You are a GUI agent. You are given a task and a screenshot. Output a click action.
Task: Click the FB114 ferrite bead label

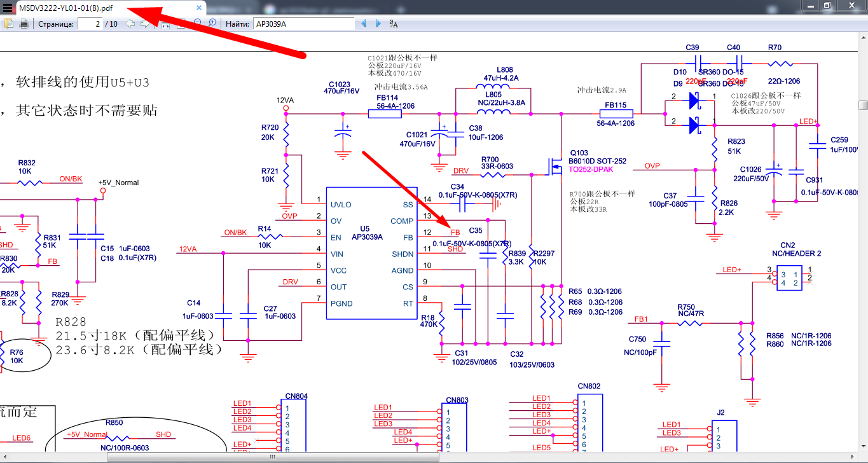(387, 98)
